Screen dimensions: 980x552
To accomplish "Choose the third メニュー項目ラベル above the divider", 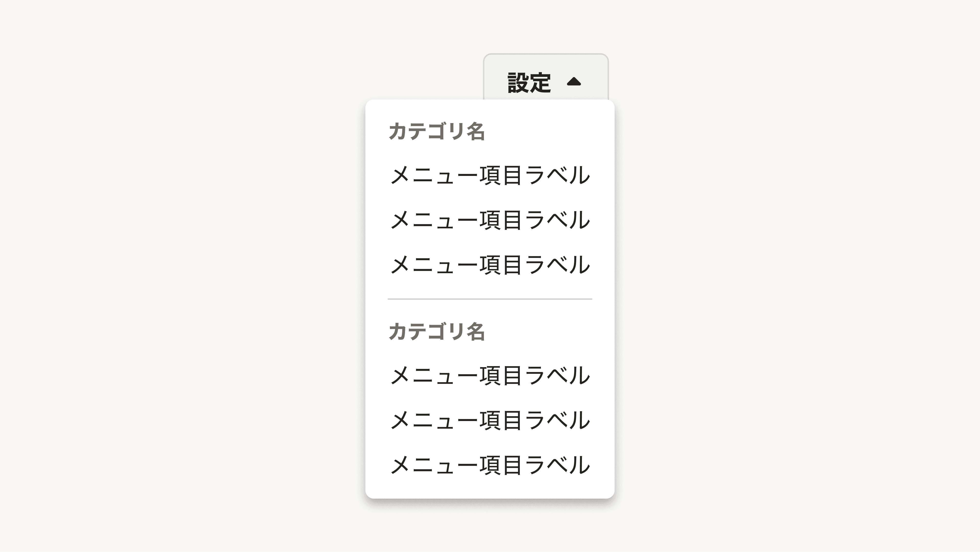I will [490, 265].
